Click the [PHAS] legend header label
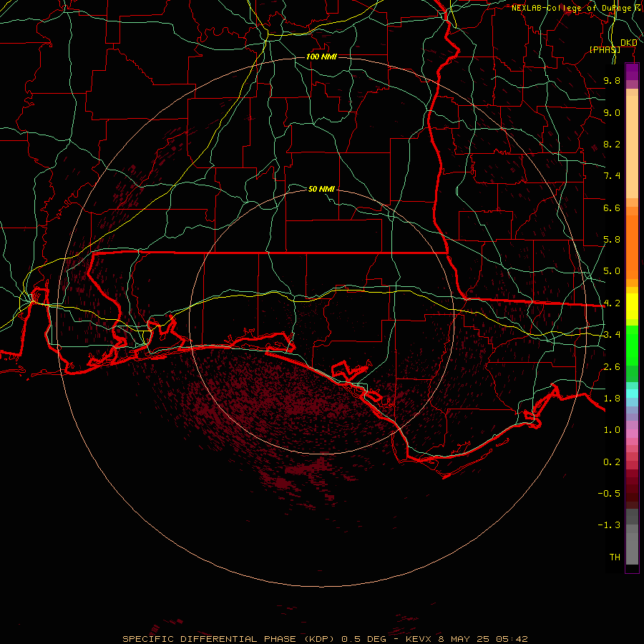 click(605, 49)
